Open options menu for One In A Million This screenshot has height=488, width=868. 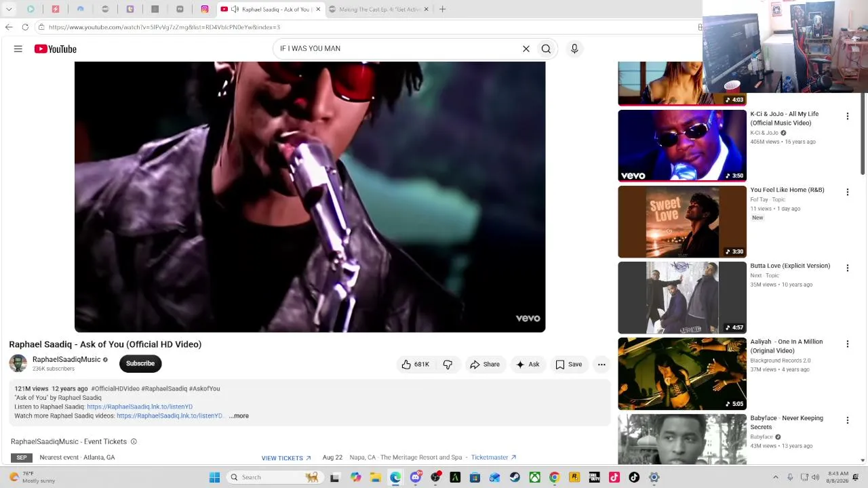coord(847,344)
